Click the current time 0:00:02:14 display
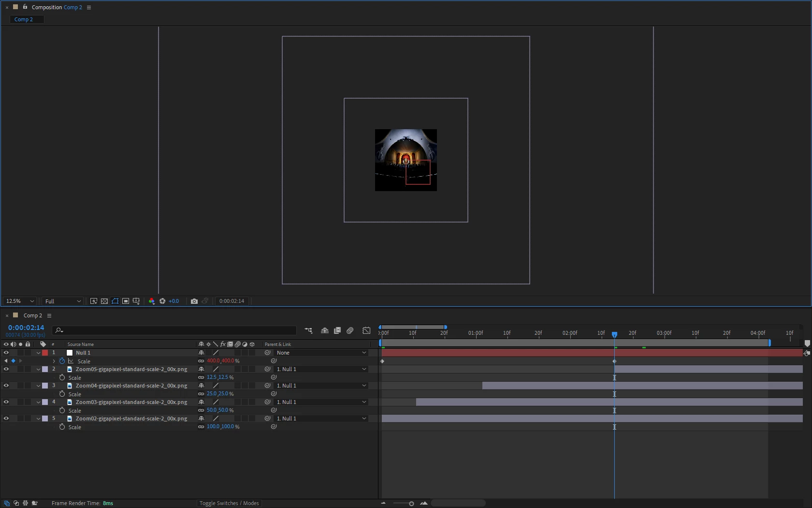 tap(26, 328)
